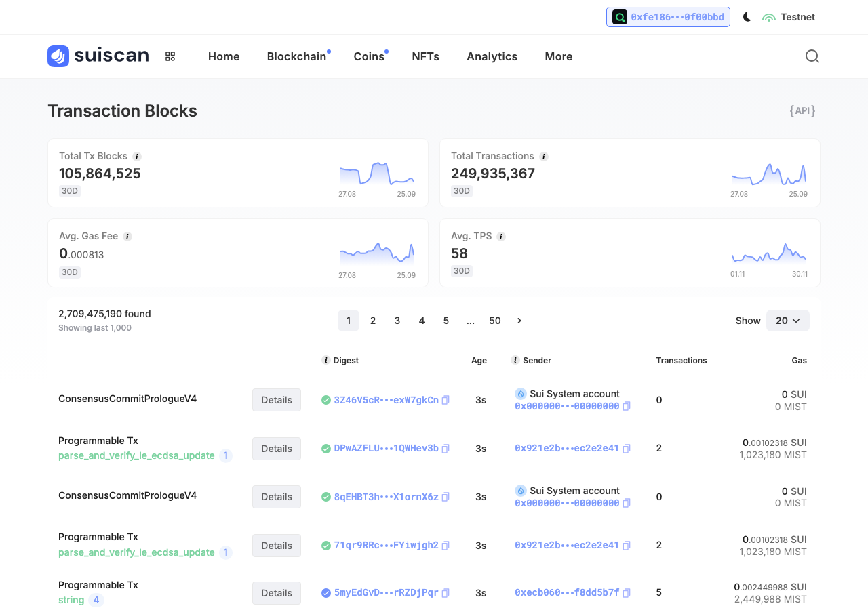This screenshot has width=868, height=610.
Task: Expand the More menu
Action: 559,56
